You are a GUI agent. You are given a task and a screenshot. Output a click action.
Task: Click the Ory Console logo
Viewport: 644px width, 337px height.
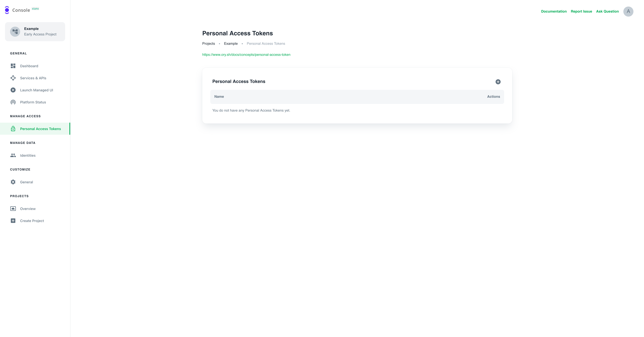coord(7,10)
